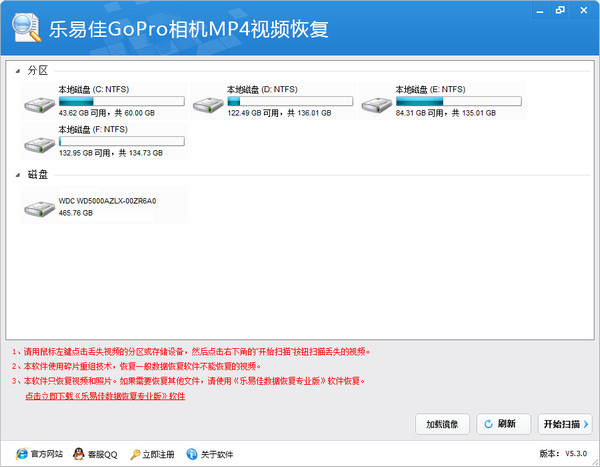Select the local disk F: drive icon
The height and width of the screenshot is (467, 600).
(x=40, y=145)
